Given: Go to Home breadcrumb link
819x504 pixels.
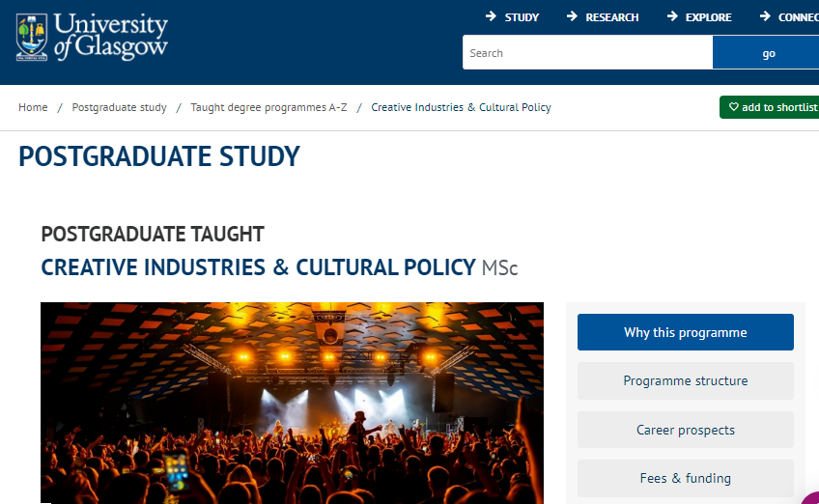Looking at the screenshot, I should (x=33, y=107).
